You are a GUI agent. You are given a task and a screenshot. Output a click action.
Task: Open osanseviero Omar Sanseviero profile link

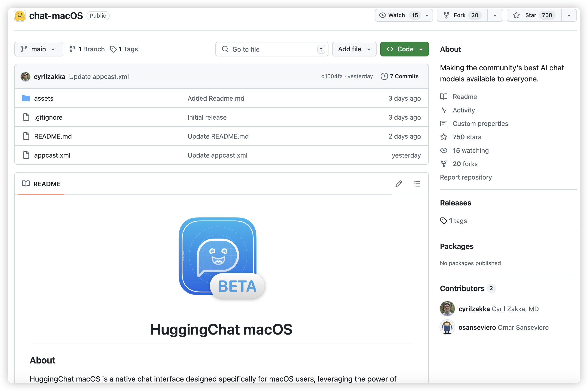click(503, 327)
